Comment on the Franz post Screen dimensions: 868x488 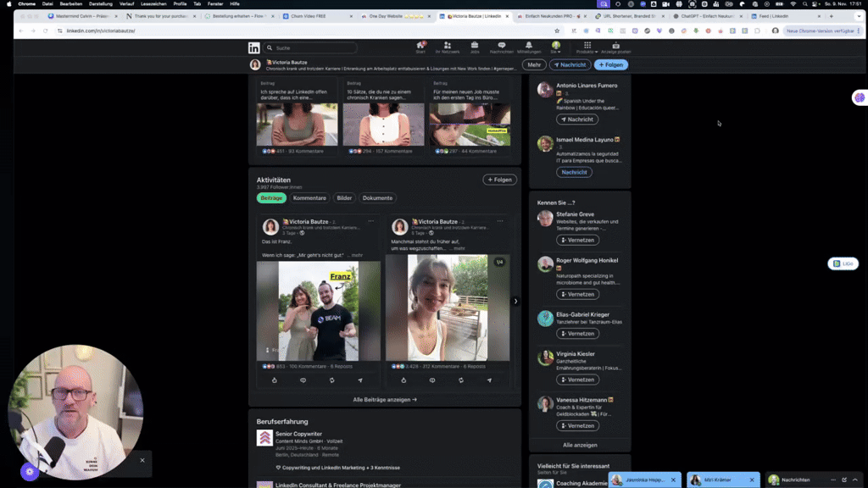(x=303, y=380)
